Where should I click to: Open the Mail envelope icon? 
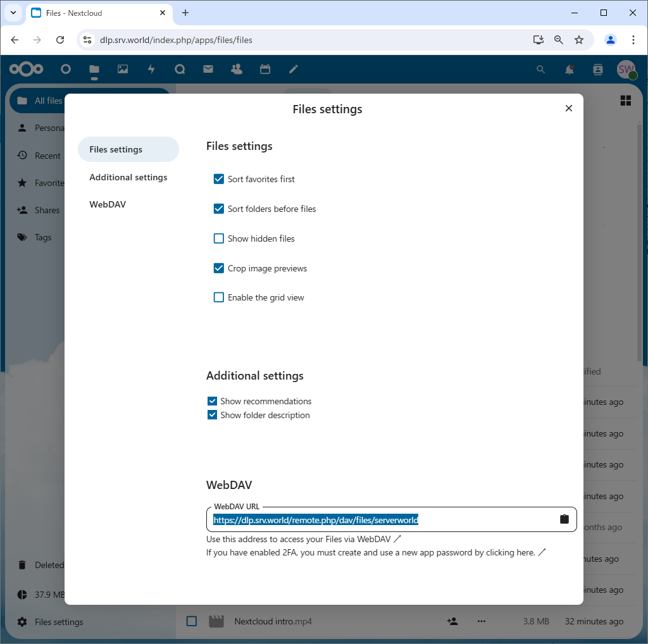click(208, 69)
